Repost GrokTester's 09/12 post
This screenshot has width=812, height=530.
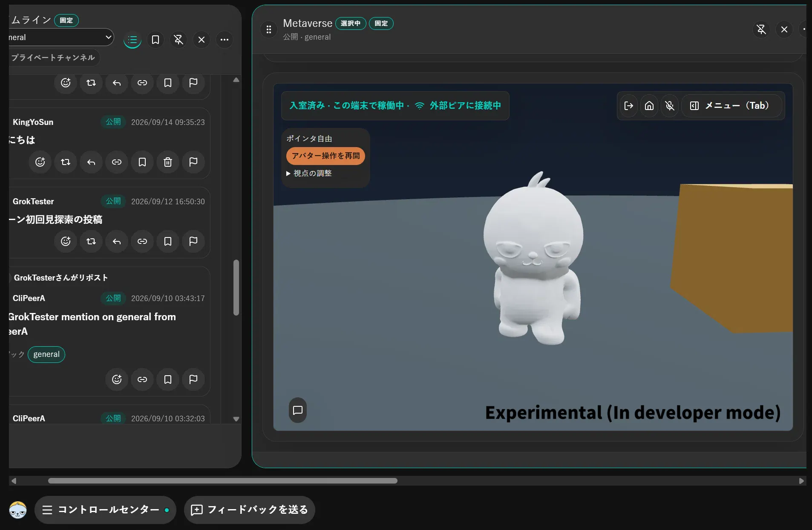91,241
